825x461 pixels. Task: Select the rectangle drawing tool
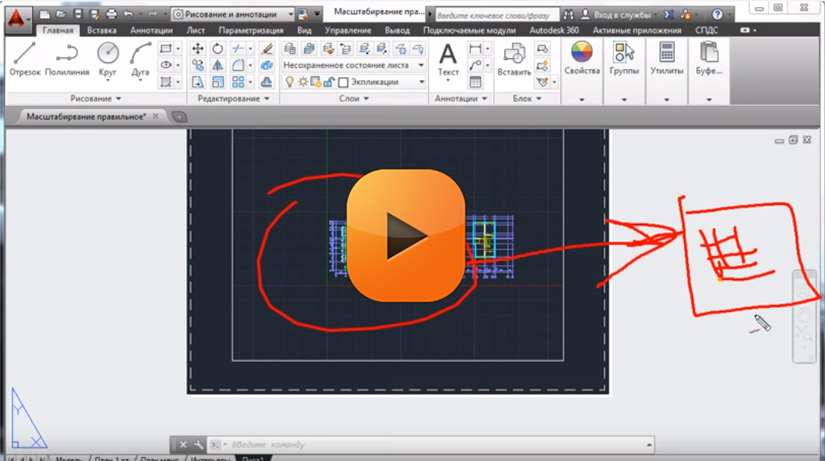coord(166,49)
